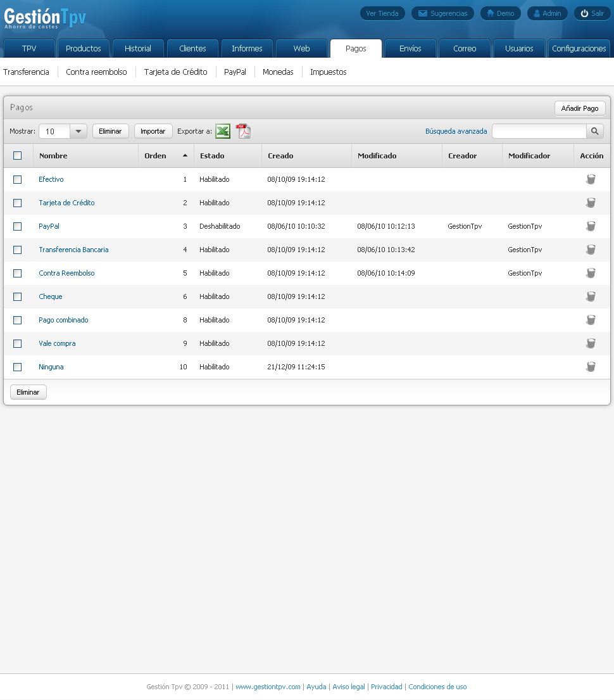Open the TPV tab
Viewport: 614px width, 700px height.
(29, 48)
